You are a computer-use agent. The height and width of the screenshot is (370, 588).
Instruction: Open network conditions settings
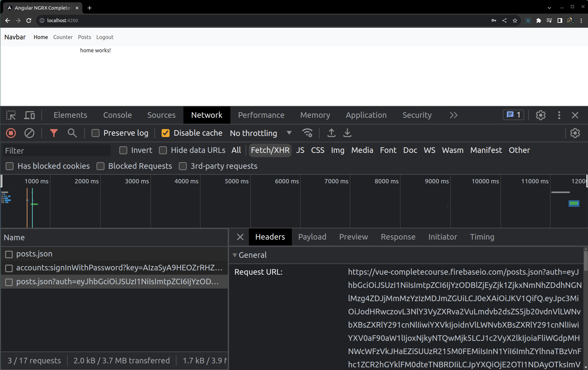(x=307, y=133)
